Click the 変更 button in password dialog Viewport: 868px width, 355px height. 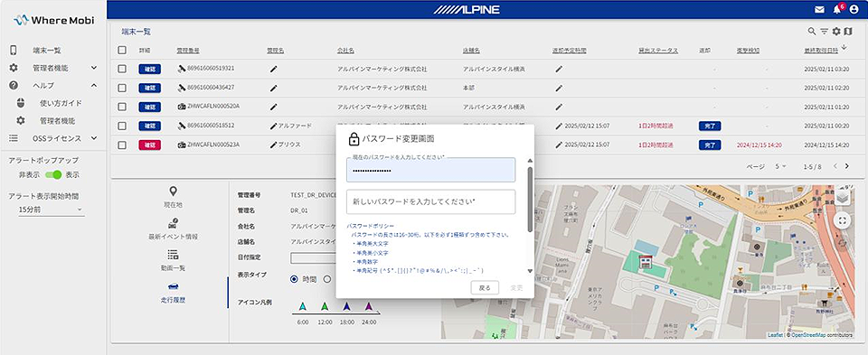click(516, 287)
